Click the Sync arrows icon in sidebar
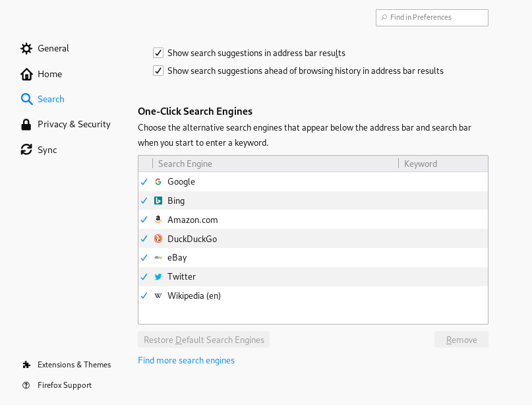Image resolution: width=532 pixels, height=405 pixels. click(26, 150)
